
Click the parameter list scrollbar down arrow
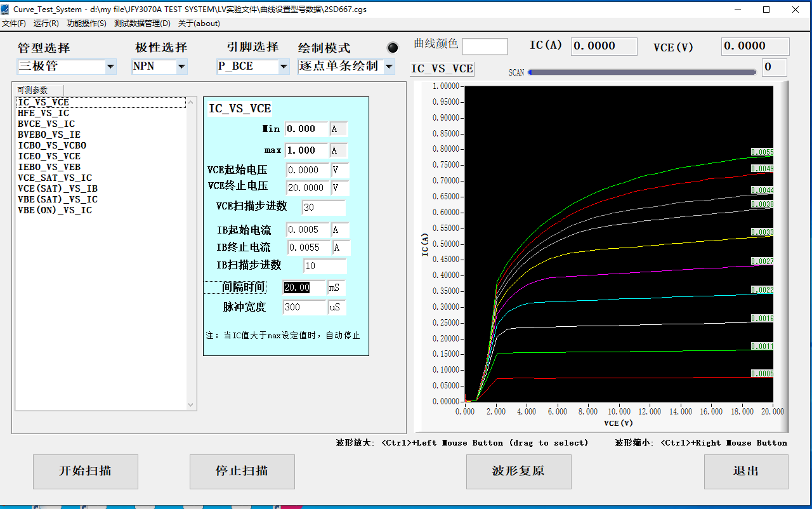192,405
